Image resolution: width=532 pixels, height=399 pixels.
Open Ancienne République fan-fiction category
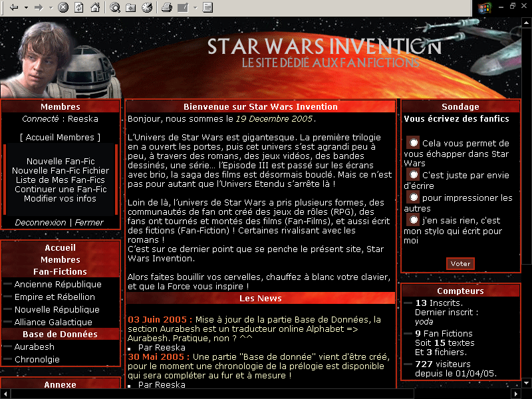coord(58,285)
